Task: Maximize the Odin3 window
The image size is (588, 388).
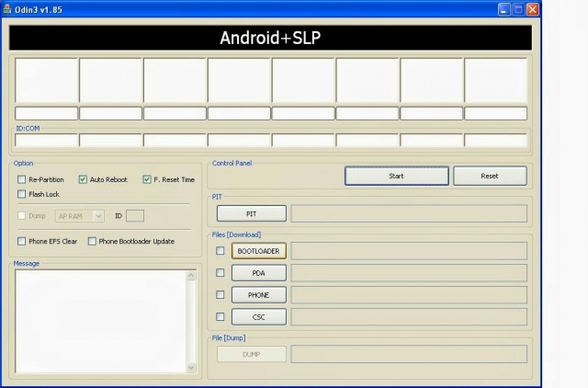Action: tap(518, 8)
